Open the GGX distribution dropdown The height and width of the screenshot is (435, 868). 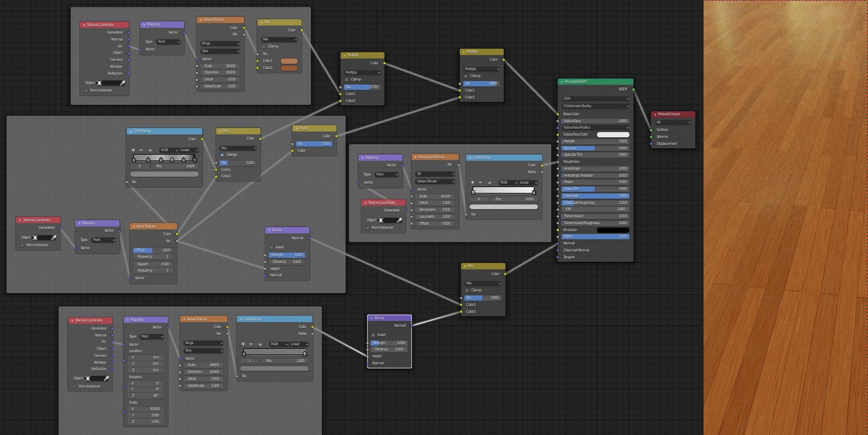595,99
